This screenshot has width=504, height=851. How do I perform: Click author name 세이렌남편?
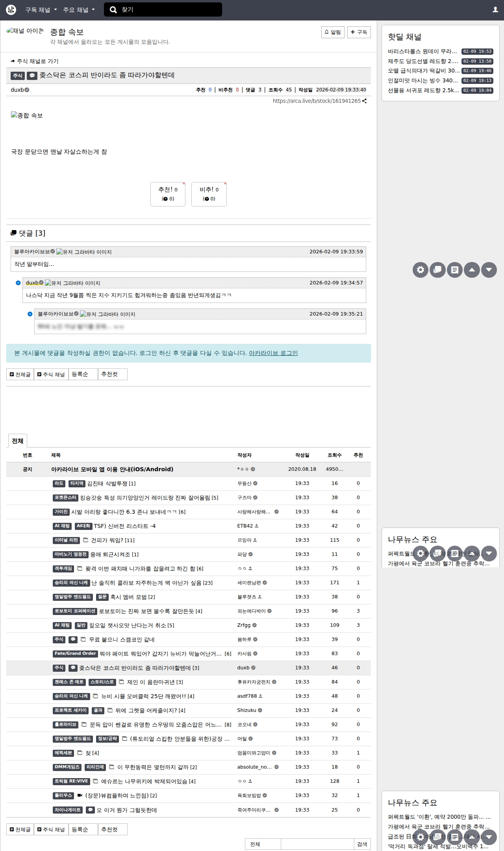click(x=249, y=583)
